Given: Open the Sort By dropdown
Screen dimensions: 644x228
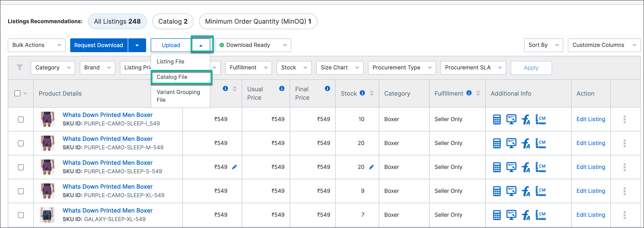Looking at the screenshot, I should (x=544, y=45).
